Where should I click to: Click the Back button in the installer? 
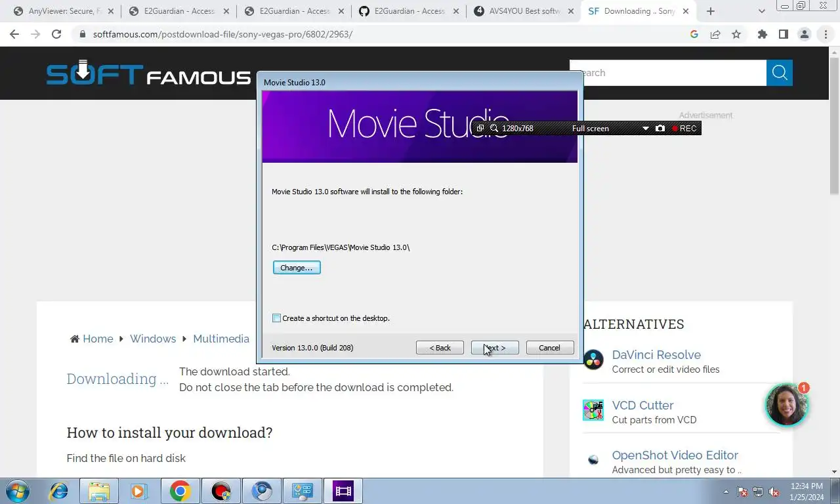coord(440,348)
